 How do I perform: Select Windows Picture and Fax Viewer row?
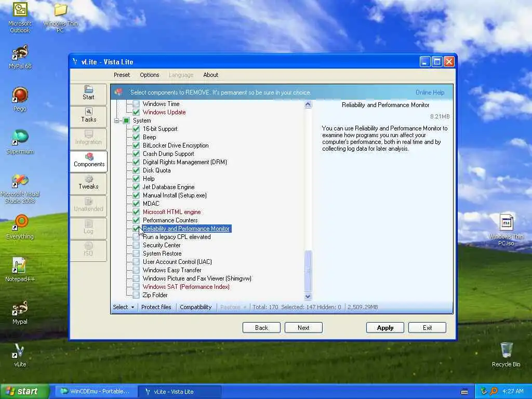(197, 278)
